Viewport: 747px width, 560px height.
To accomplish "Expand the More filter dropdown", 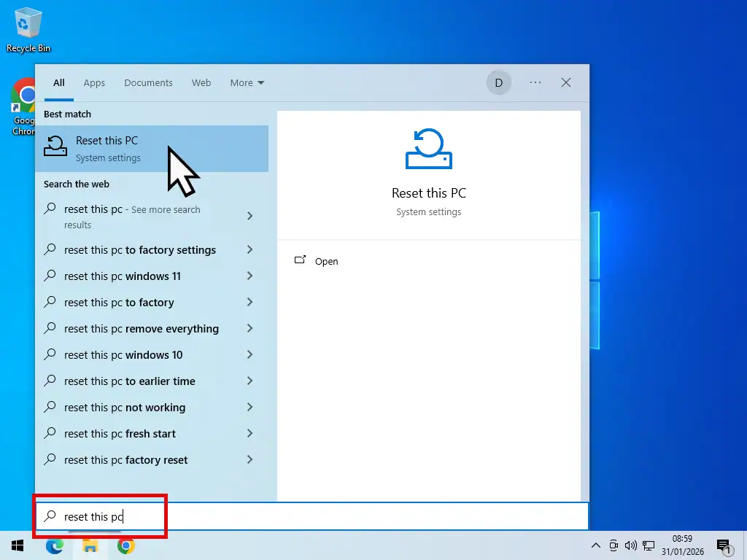I will click(x=247, y=82).
